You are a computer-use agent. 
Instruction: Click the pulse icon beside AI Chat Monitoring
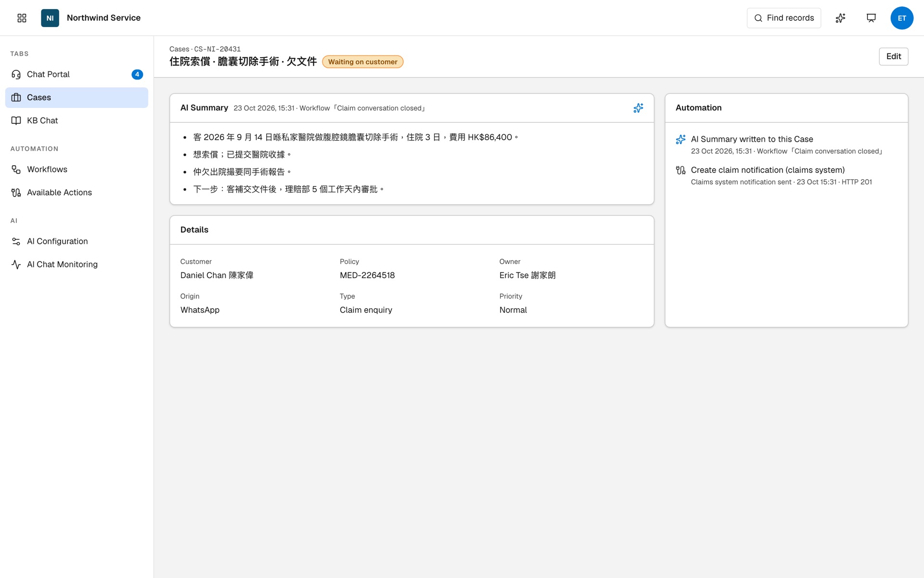pyautogui.click(x=16, y=264)
